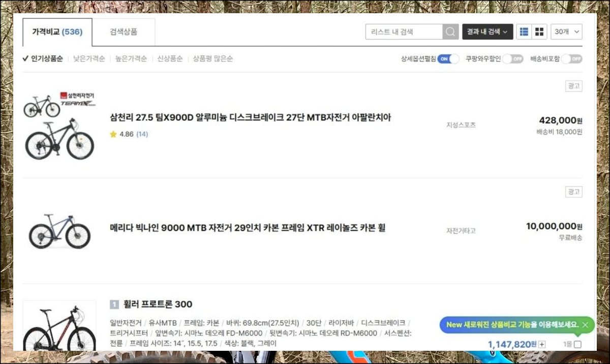This screenshot has height=364, width=610.
Task: Click the 라이저바 spec text
Action: coord(341,323)
